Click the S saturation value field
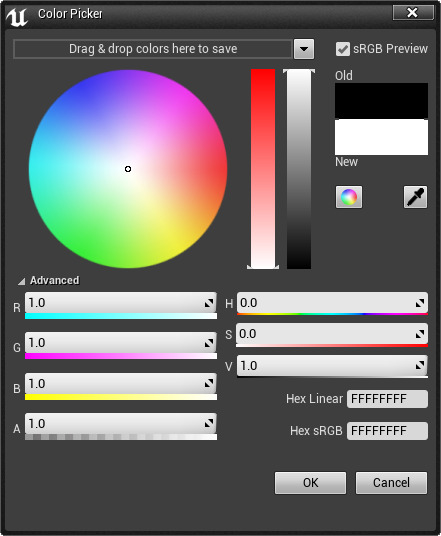The width and height of the screenshot is (441, 536). (332, 334)
